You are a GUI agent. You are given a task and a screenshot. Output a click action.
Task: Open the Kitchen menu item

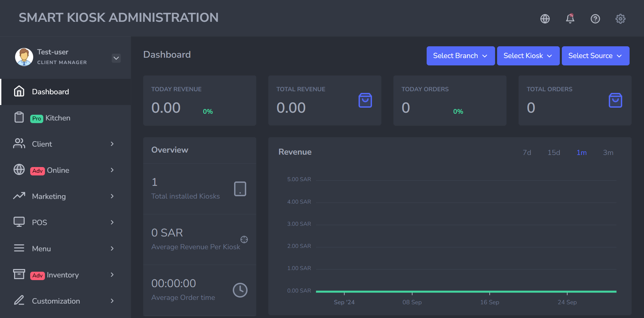65,118
